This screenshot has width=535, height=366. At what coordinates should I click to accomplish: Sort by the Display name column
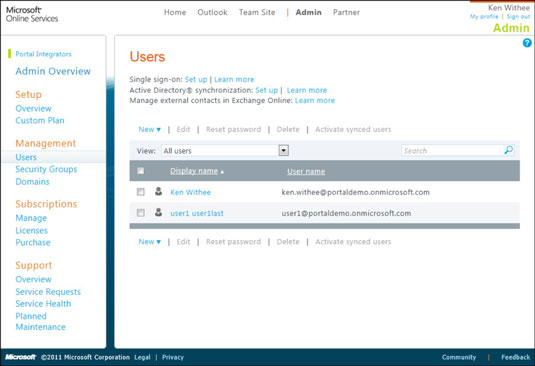coord(194,171)
